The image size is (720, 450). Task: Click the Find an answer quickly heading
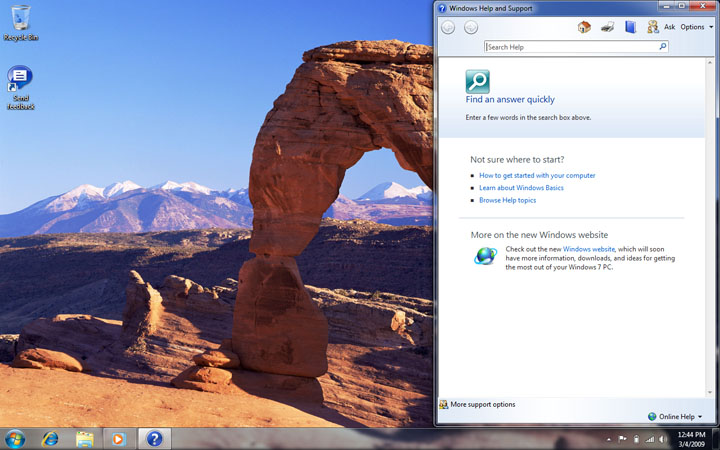[510, 100]
